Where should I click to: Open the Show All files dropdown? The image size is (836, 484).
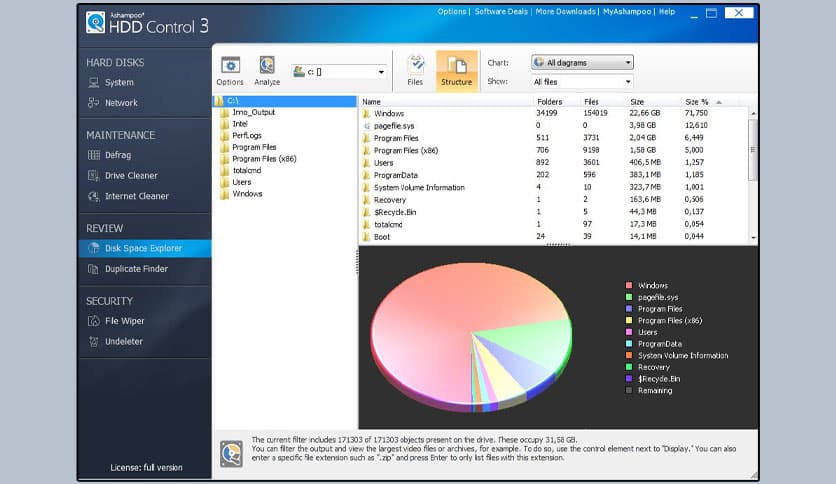[582, 82]
